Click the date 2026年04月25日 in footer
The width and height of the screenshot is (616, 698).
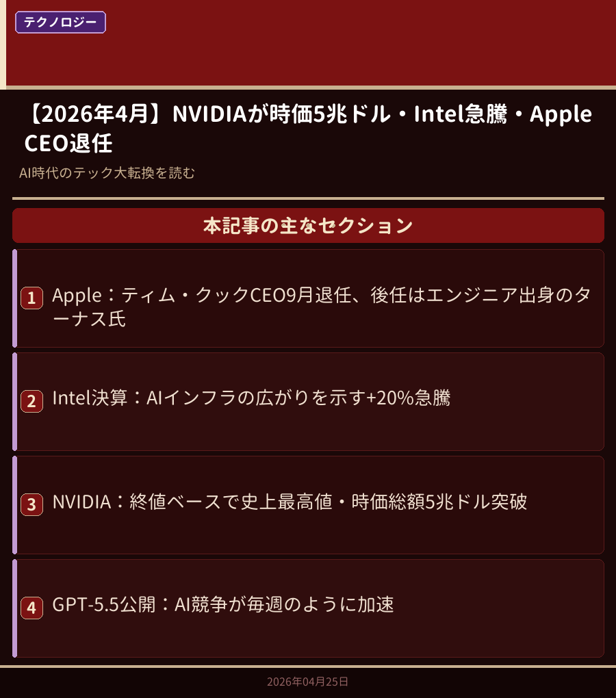point(307,682)
